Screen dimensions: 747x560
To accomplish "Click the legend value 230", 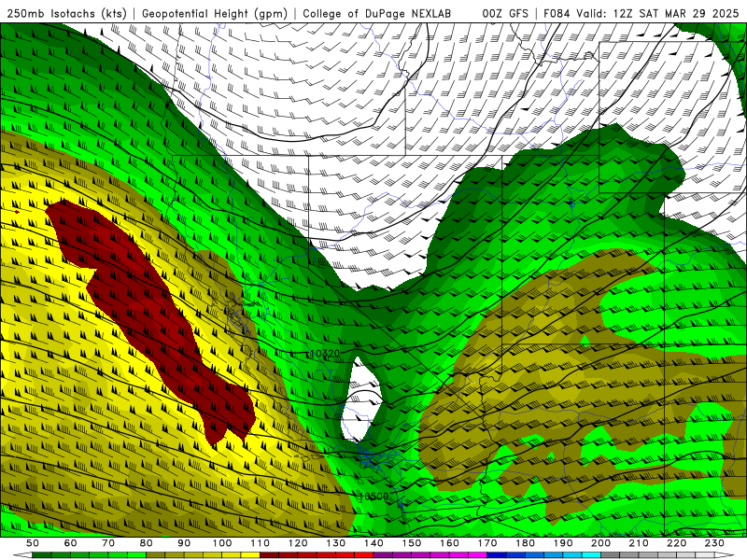I will 714,543.
